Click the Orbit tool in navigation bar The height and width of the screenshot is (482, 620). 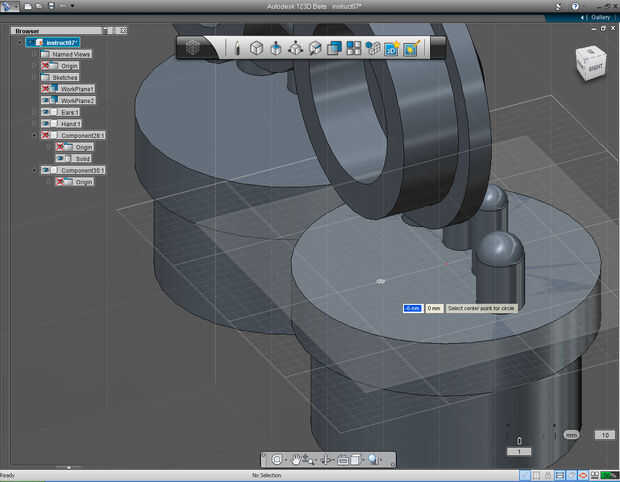coord(277,460)
